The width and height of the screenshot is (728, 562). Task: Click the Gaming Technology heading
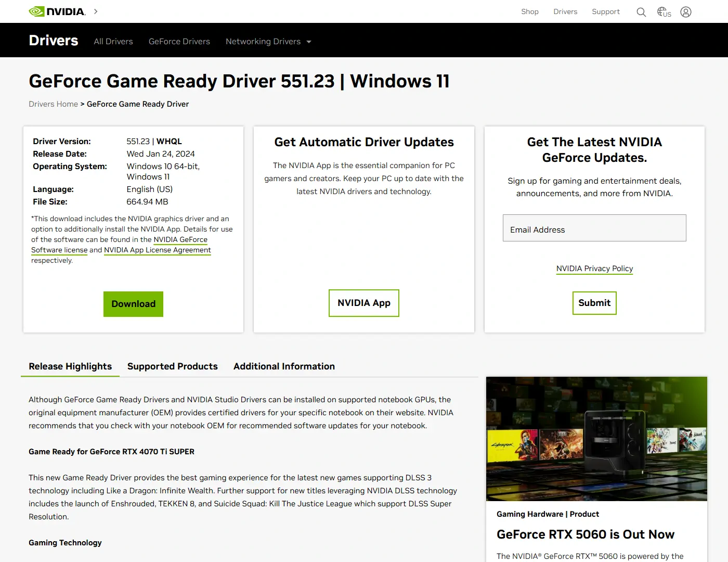coord(65,543)
